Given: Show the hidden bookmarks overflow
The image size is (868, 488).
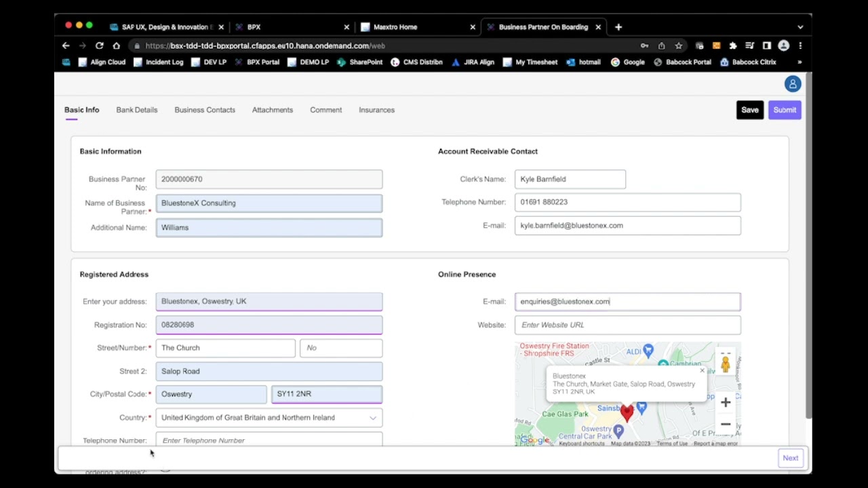Looking at the screenshot, I should [800, 62].
